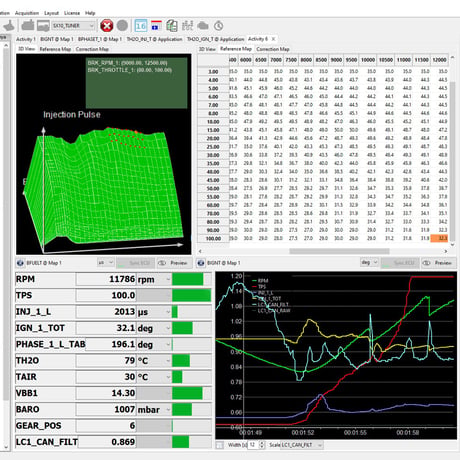This screenshot has height=460, width=460.
Task: Switch to the BPHASET_1 @ Map 1 tab
Action: pos(100,39)
